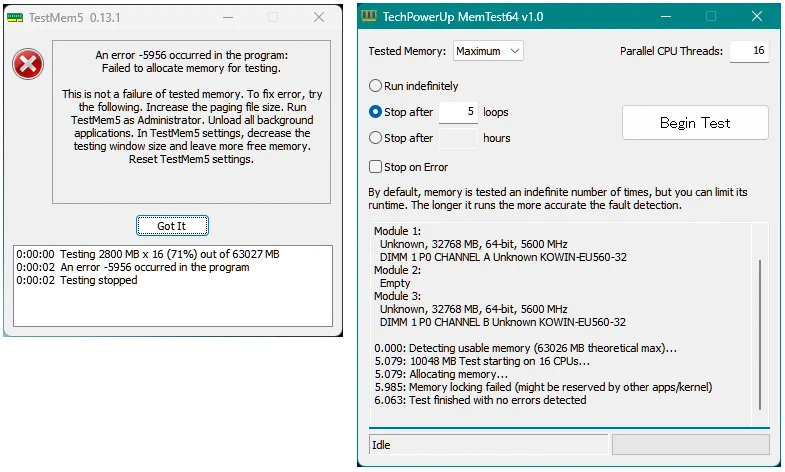Click Got It button in TestMem5
The image size is (785, 472).
(x=172, y=226)
